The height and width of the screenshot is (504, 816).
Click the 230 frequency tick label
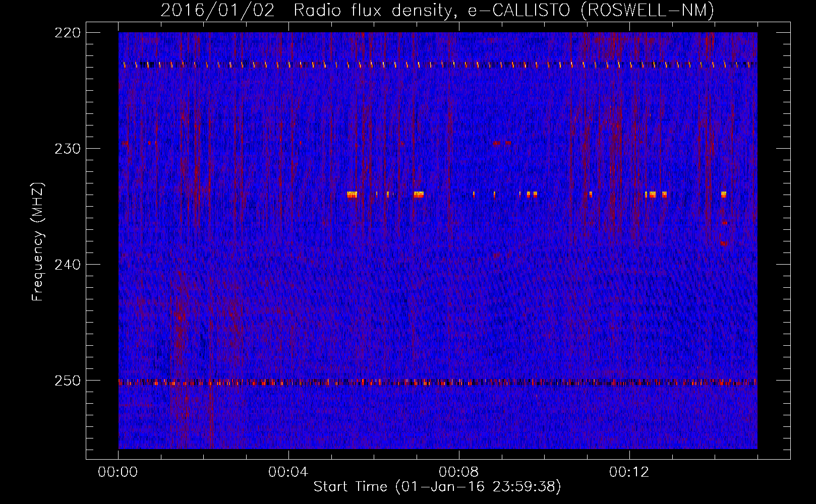coord(67,149)
